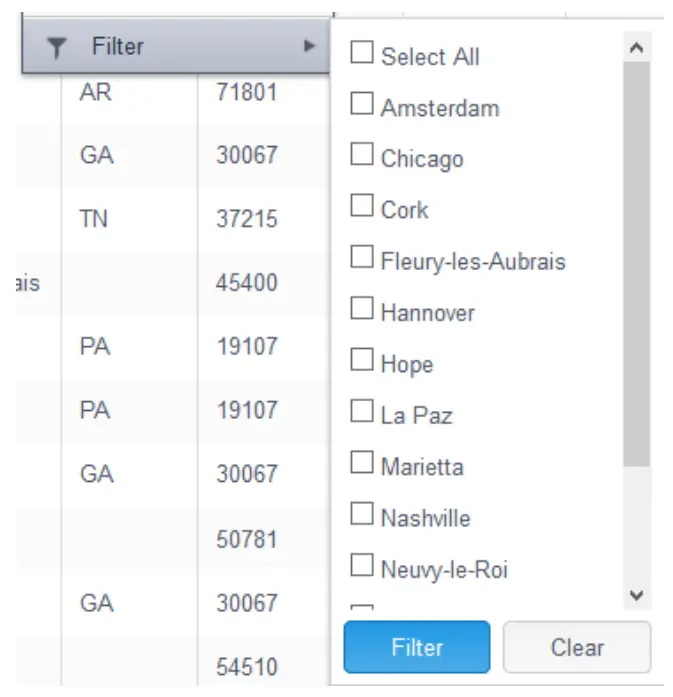Select the Nashville checkbox
The image size is (673, 697).
pos(361,515)
